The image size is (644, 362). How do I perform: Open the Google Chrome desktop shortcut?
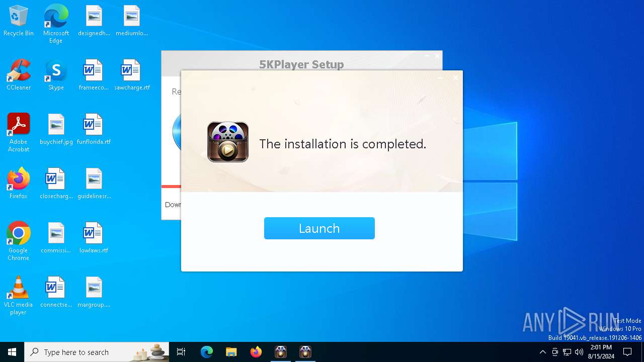click(x=19, y=241)
